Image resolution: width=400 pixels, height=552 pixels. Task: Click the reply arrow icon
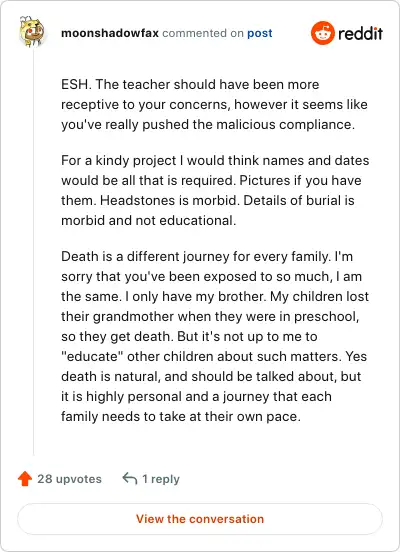(130, 479)
